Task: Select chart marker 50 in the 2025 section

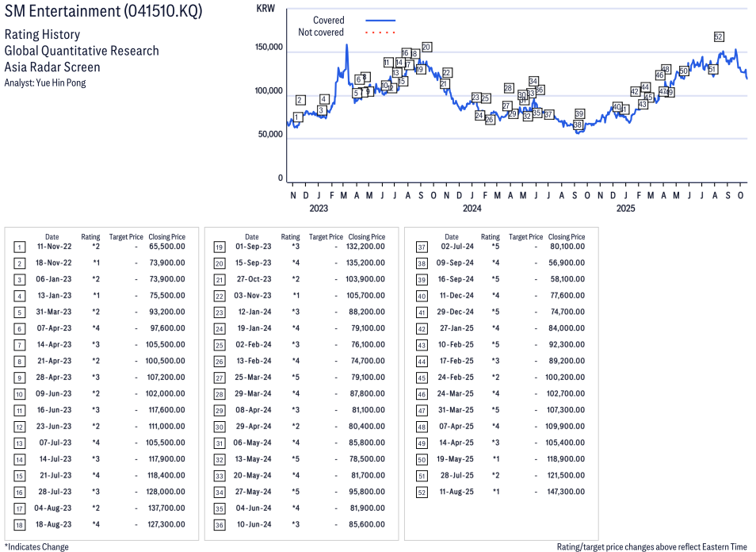Action: [684, 71]
